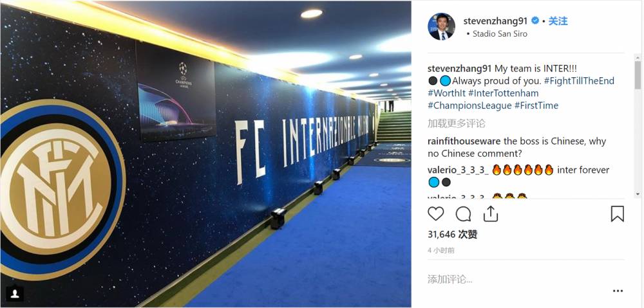This screenshot has width=644, height=308.
Task: Click the verified badge next to stevenzhang91
Action: pos(536,21)
